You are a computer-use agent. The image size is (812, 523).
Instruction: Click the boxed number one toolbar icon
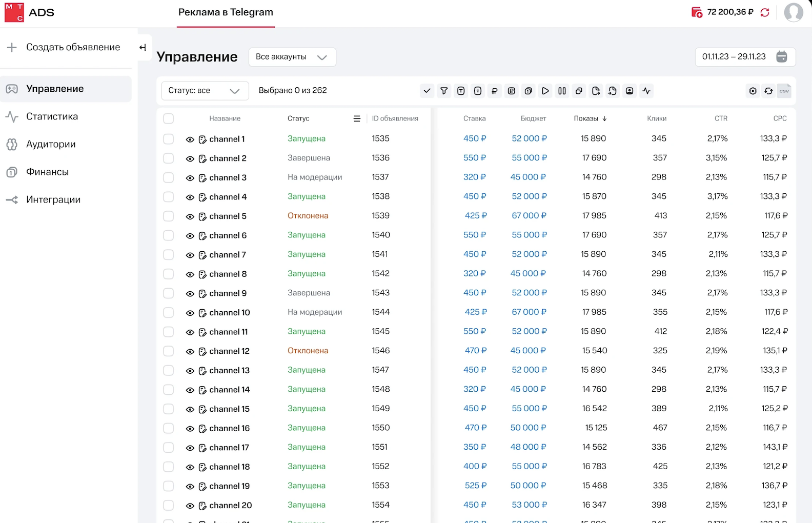tap(529, 91)
